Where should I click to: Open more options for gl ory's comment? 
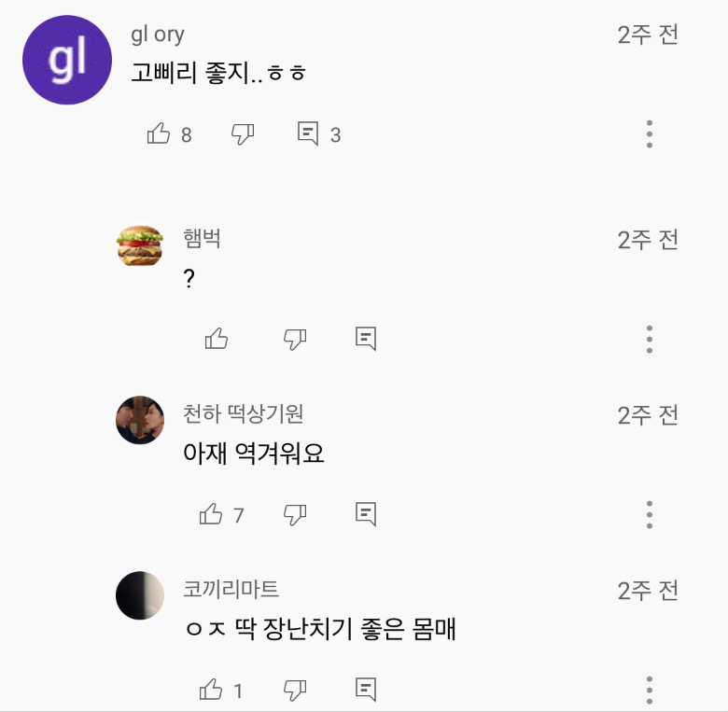pos(650,134)
